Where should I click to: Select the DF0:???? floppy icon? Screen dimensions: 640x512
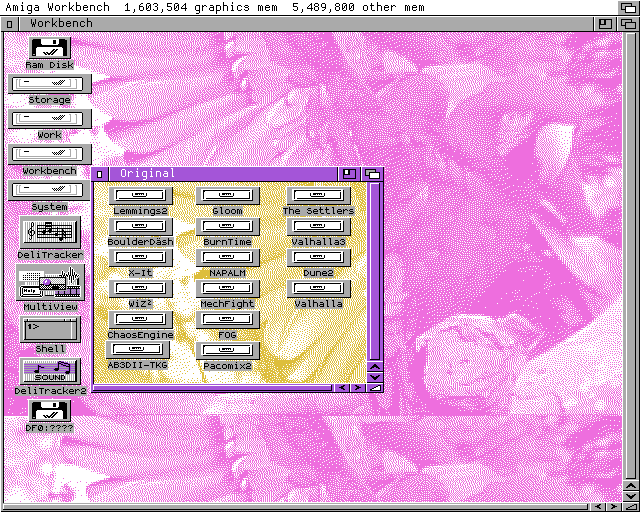(x=50, y=411)
